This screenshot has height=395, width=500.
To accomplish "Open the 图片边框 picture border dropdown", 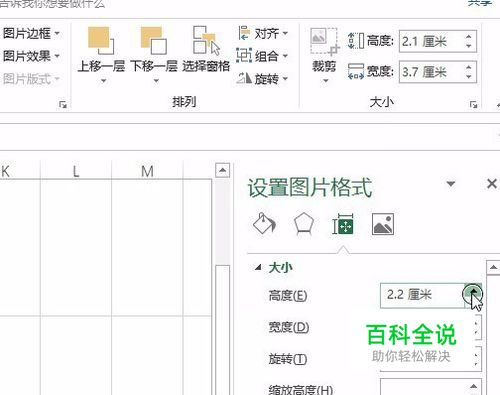I will click(31, 33).
